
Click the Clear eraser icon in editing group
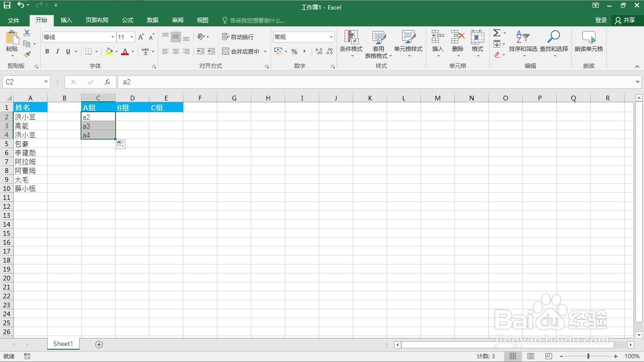pyautogui.click(x=497, y=55)
